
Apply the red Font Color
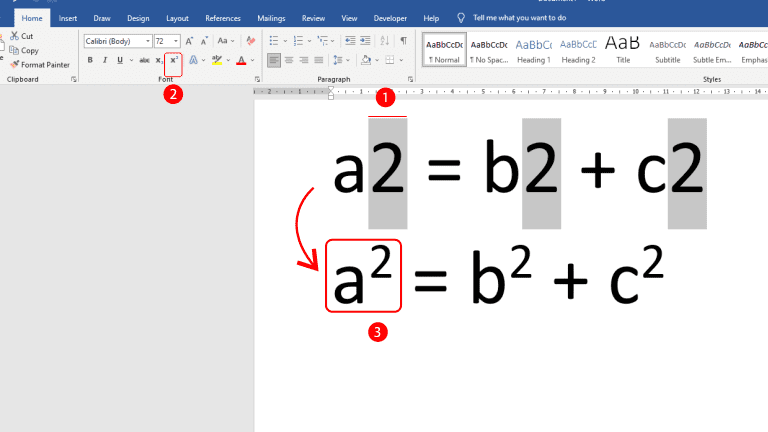(x=241, y=60)
